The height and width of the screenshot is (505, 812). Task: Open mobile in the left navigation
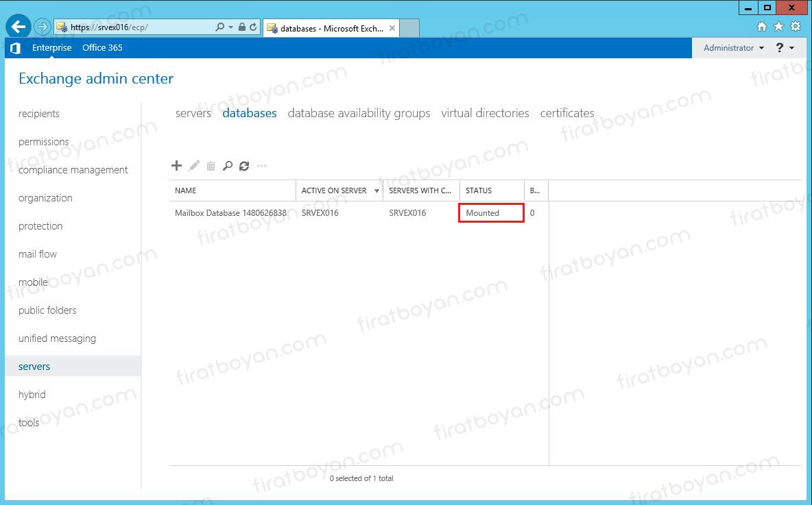(x=33, y=282)
